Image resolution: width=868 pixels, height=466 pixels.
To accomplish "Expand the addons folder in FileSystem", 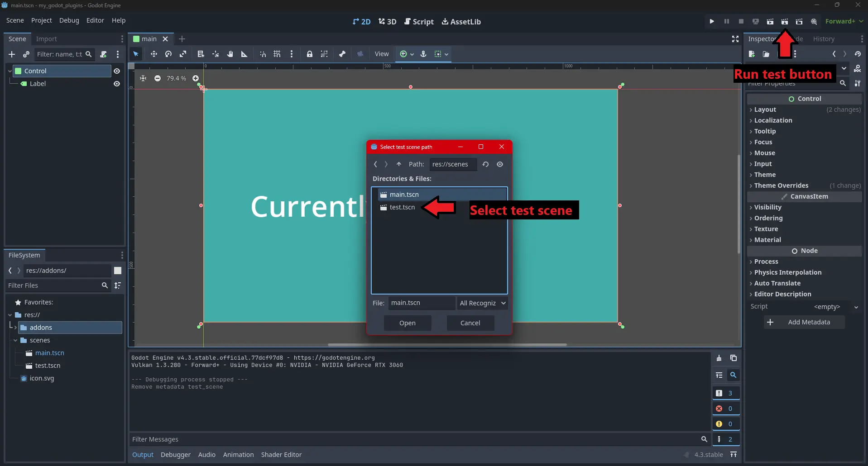I will pos(15,327).
